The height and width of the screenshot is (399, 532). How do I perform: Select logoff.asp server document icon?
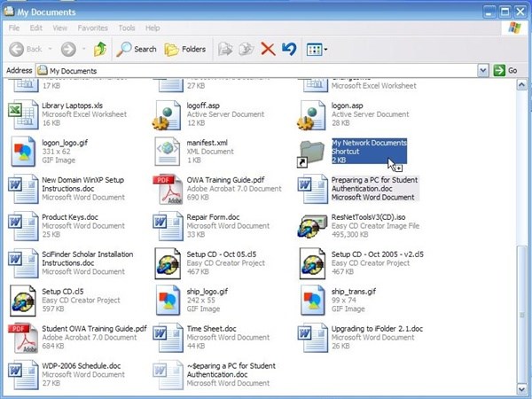tap(168, 115)
